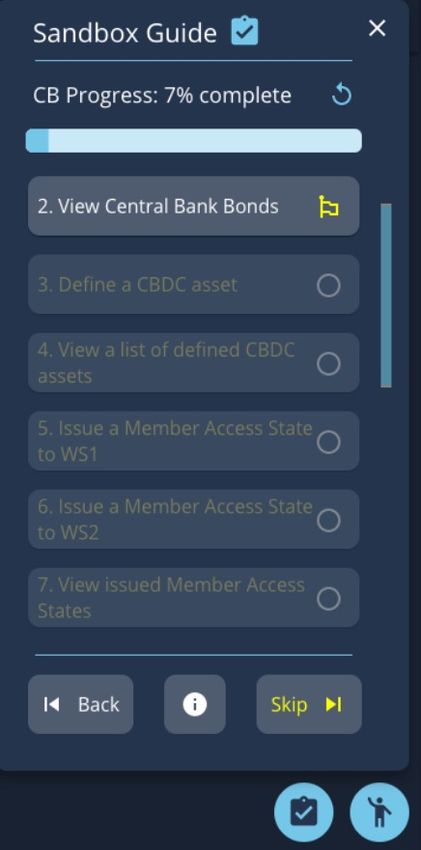Open step 3 Define a CBDC asset
Screen dimensions: 421x850
pyautogui.click(x=193, y=285)
